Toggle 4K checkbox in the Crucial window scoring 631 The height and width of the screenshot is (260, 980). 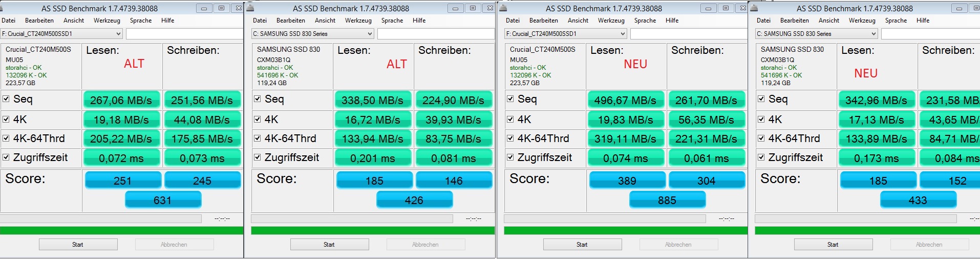6,119
